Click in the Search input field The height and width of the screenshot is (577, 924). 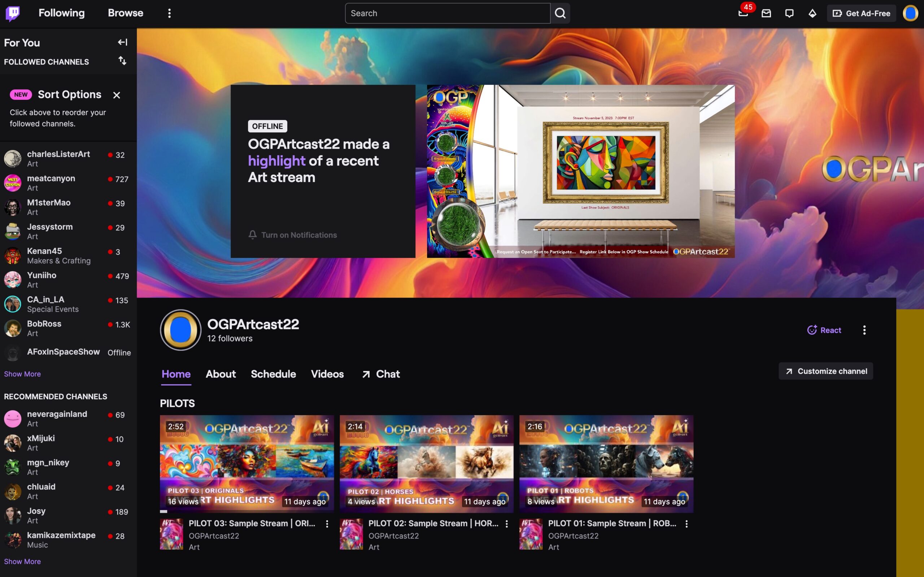pos(447,13)
